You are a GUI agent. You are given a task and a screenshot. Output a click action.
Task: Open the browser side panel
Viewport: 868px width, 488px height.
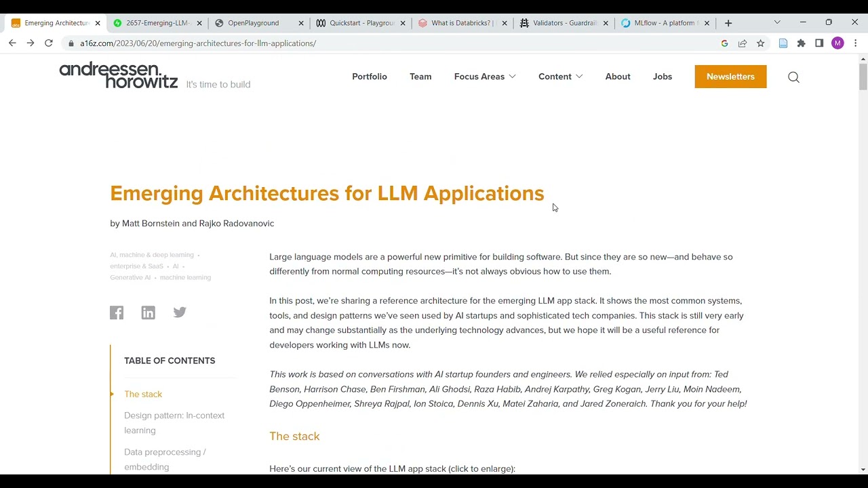(819, 43)
